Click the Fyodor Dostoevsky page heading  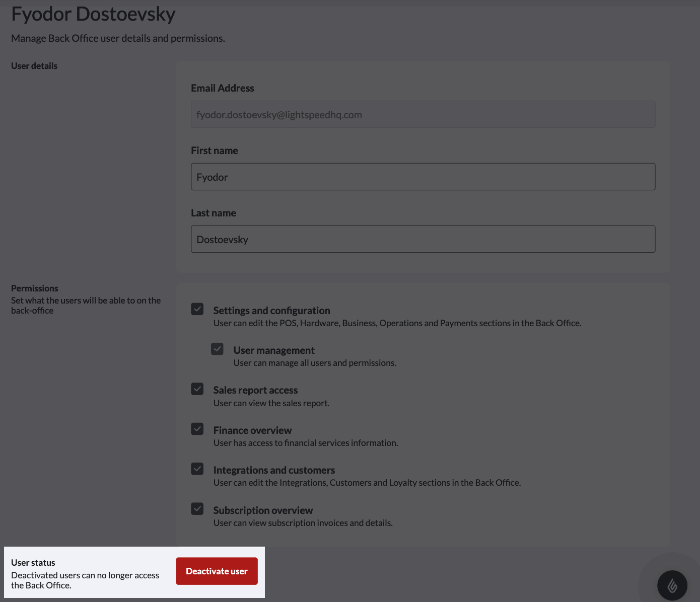(x=93, y=14)
